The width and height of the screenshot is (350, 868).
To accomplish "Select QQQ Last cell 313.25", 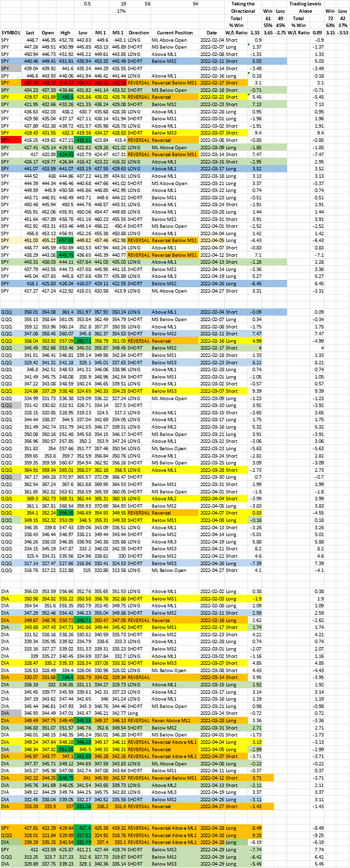I will [x=31, y=857].
